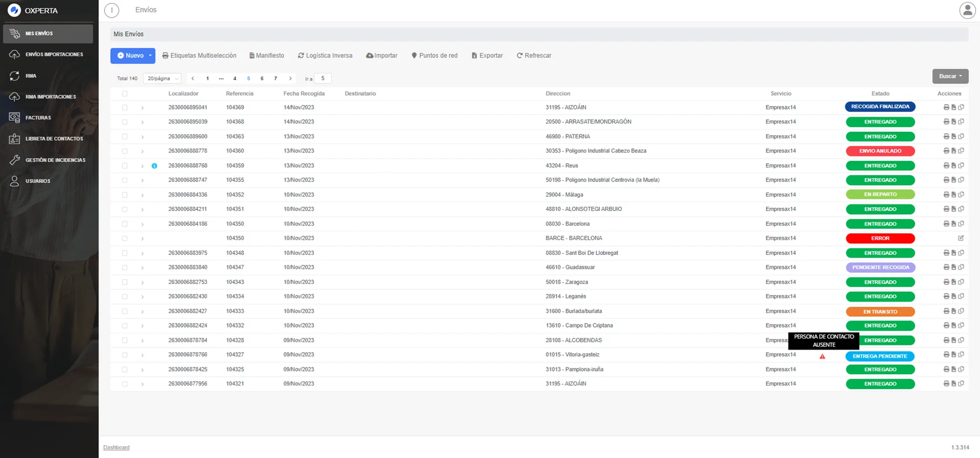Open the Facturas menu item
980x458 pixels.
(48, 118)
